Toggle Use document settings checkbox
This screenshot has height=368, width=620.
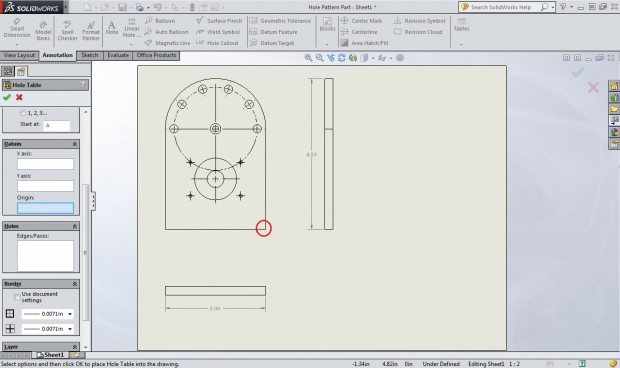click(x=17, y=297)
